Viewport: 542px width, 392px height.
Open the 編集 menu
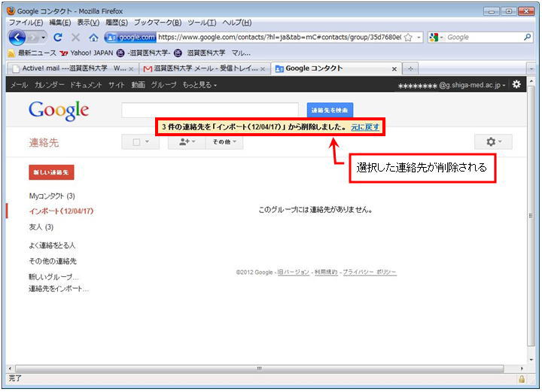coord(60,23)
